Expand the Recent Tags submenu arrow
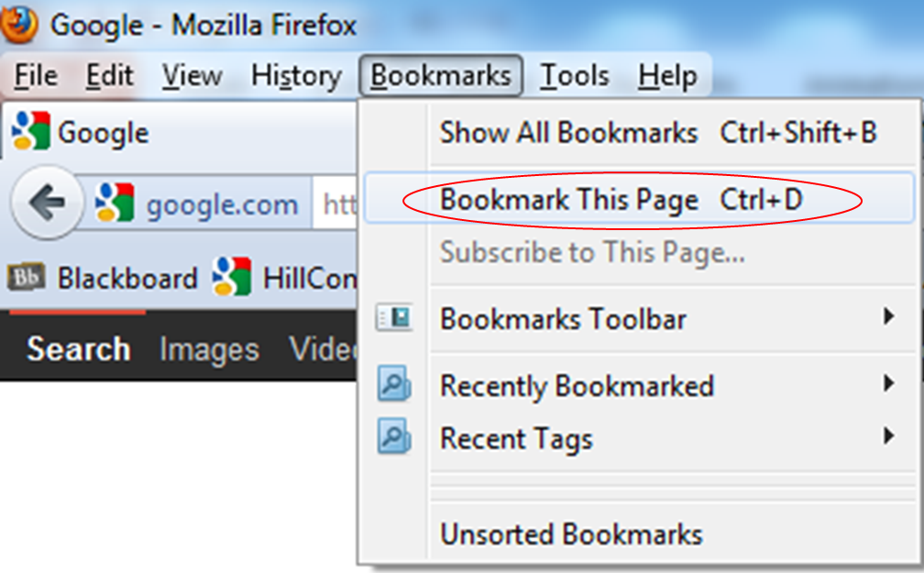 point(888,436)
